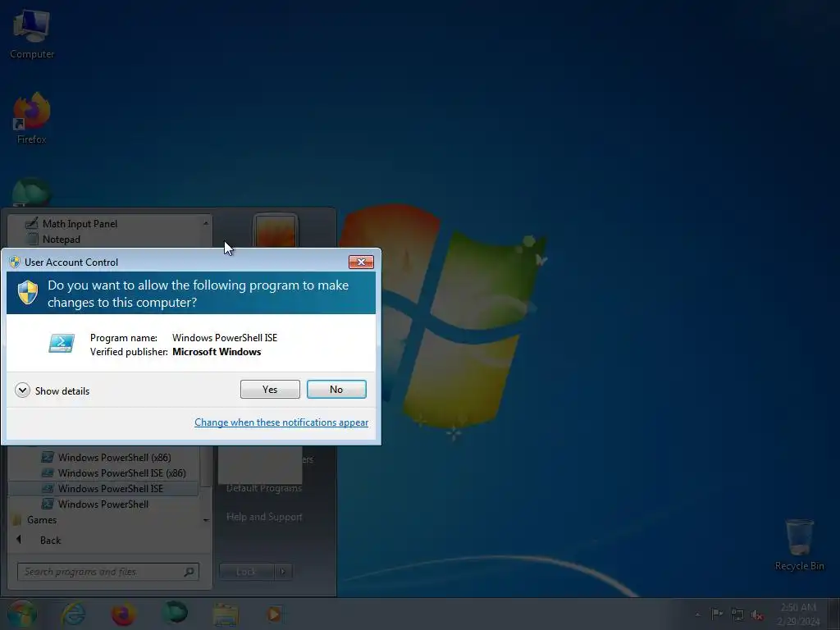The image size is (840, 630).
Task: Click the Back arrow icon
Action: click(x=20, y=540)
